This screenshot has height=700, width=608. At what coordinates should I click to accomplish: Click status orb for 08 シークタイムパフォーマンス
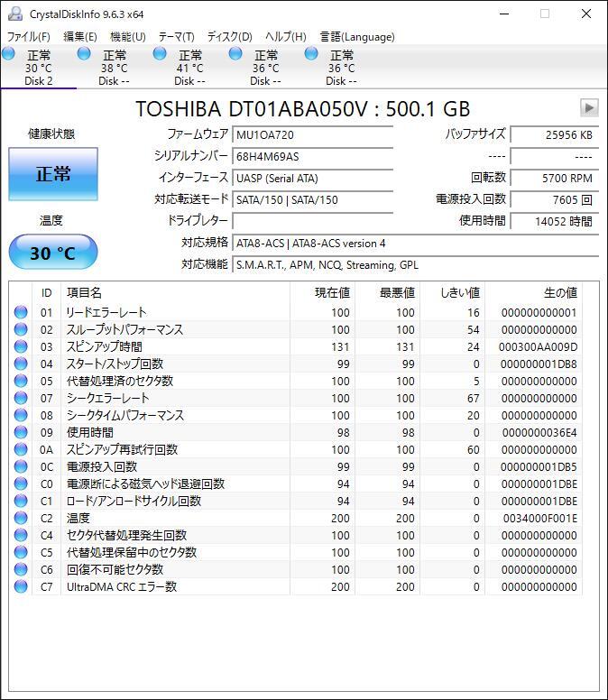pyautogui.click(x=21, y=415)
